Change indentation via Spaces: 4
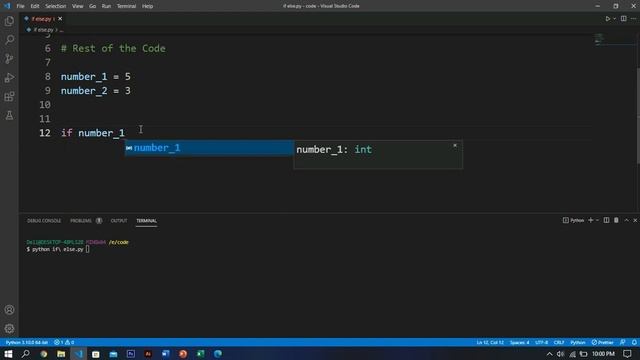This screenshot has width=640, height=360. (520, 342)
